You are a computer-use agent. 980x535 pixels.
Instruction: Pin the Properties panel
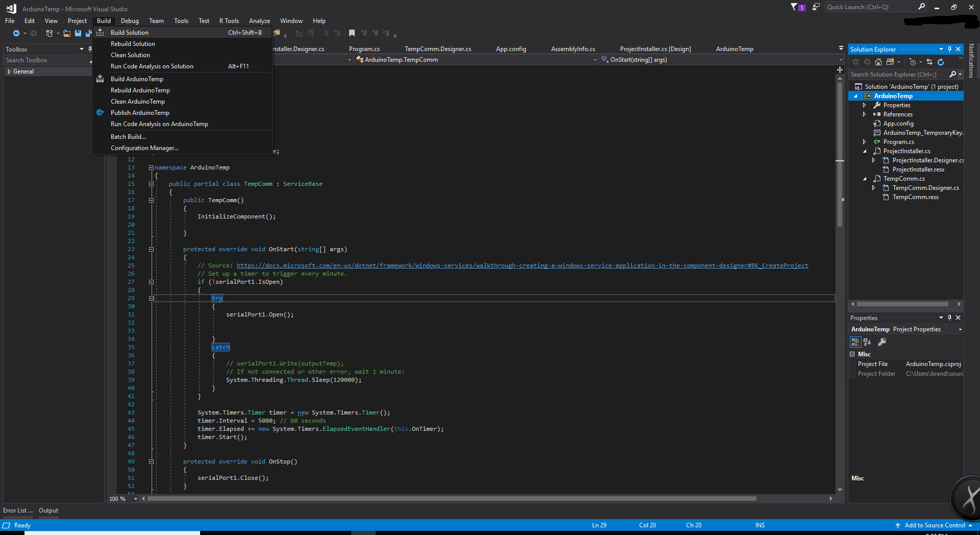(949, 318)
